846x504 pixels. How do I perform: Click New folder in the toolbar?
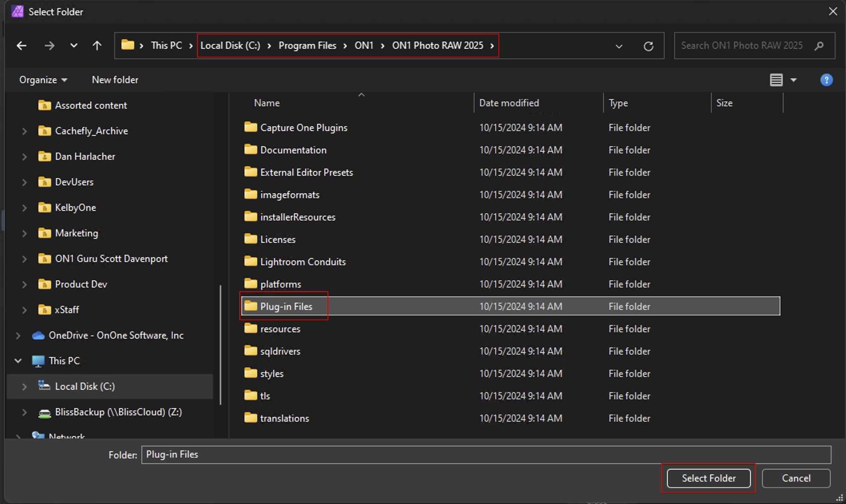click(115, 80)
